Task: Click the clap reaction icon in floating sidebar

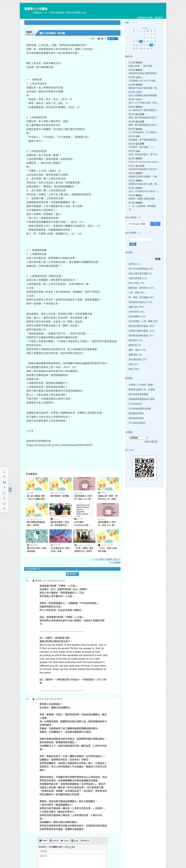Action: pos(4,482)
